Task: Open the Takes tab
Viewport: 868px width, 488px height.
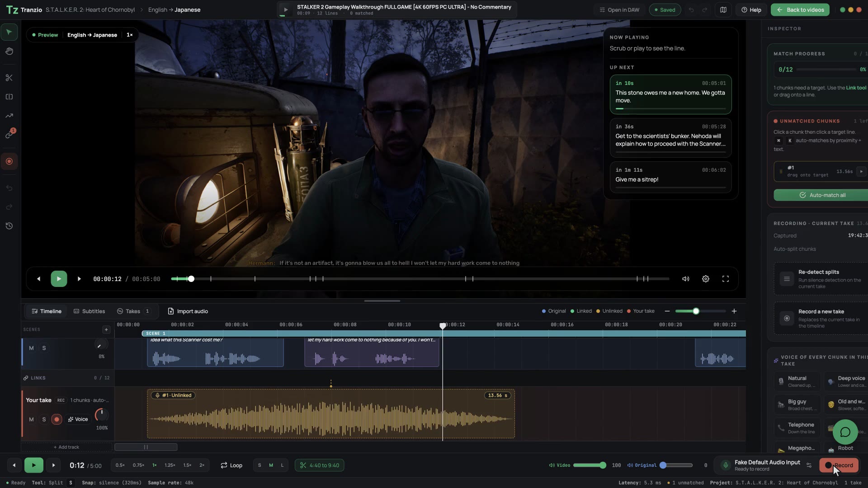Action: (133, 311)
